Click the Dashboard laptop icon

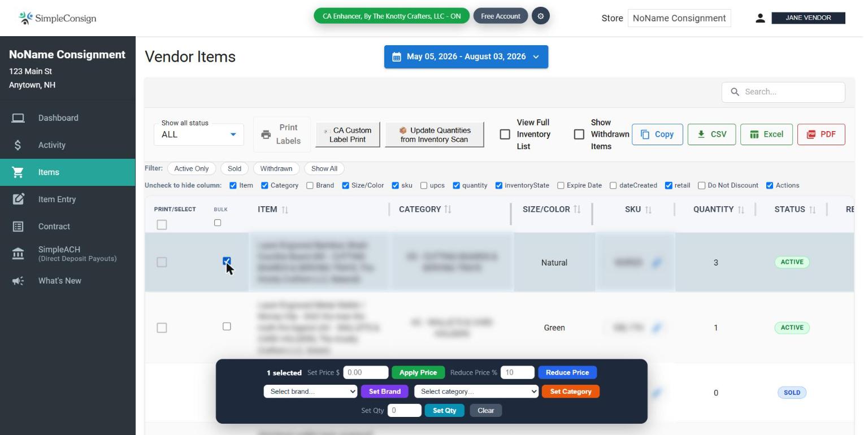click(x=18, y=118)
